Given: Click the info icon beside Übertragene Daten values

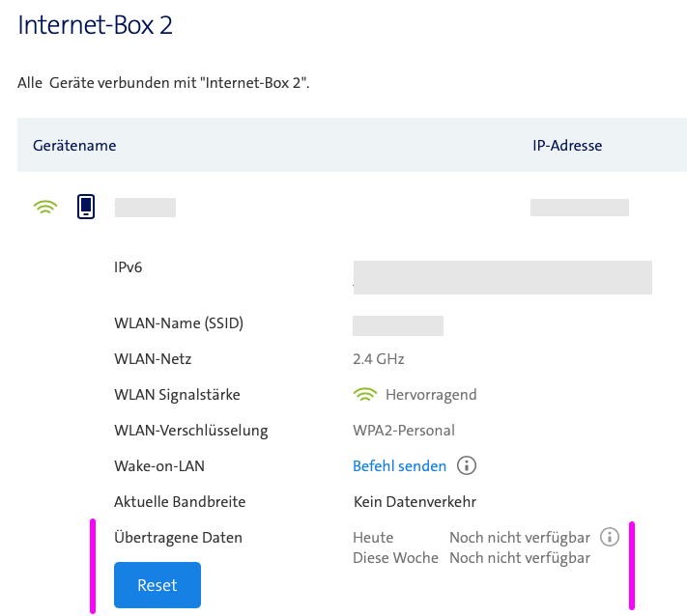Looking at the screenshot, I should tap(609, 537).
